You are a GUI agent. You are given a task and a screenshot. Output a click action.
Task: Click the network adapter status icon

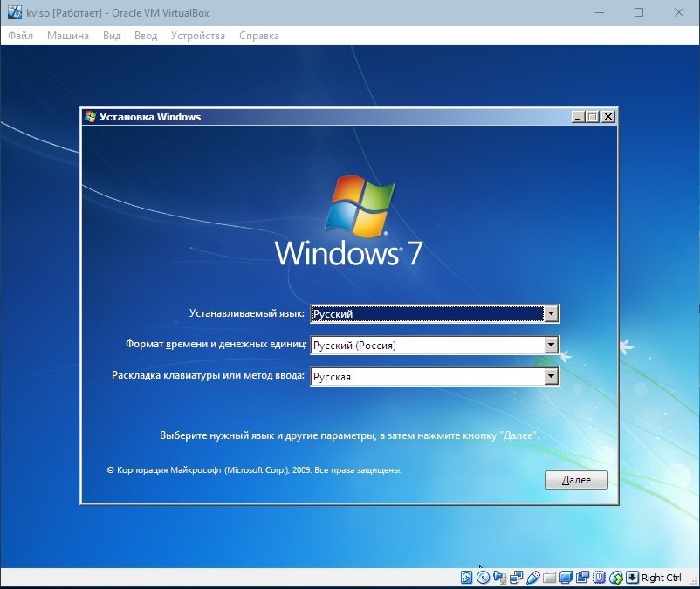pos(516,578)
